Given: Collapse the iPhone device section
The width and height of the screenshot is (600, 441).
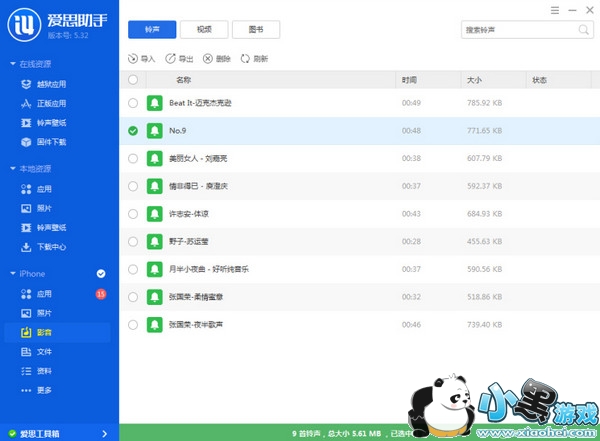Looking at the screenshot, I should (12, 273).
